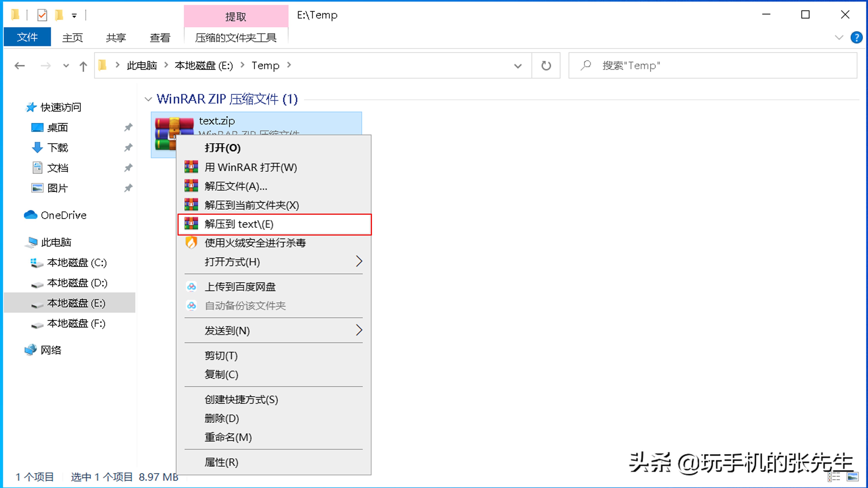Select OneDrive in the sidebar

tap(64, 215)
